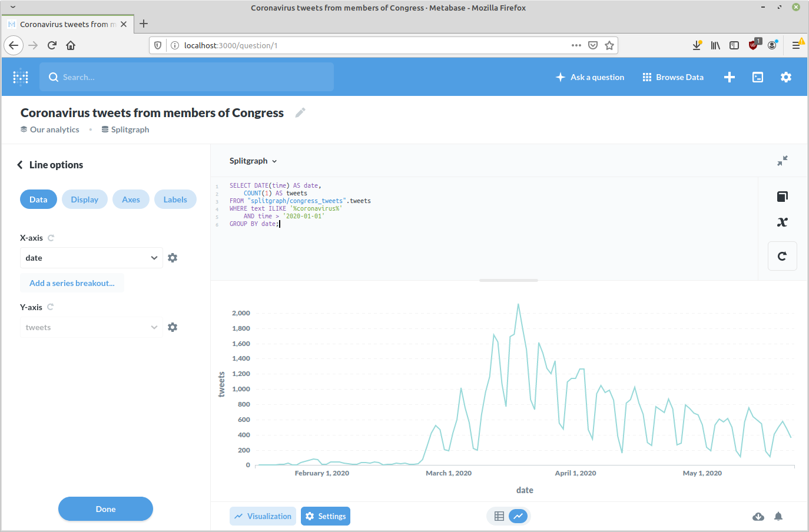This screenshot has height=532, width=809.
Task: Open Y-axis tweets field settings gear
Action: [173, 327]
